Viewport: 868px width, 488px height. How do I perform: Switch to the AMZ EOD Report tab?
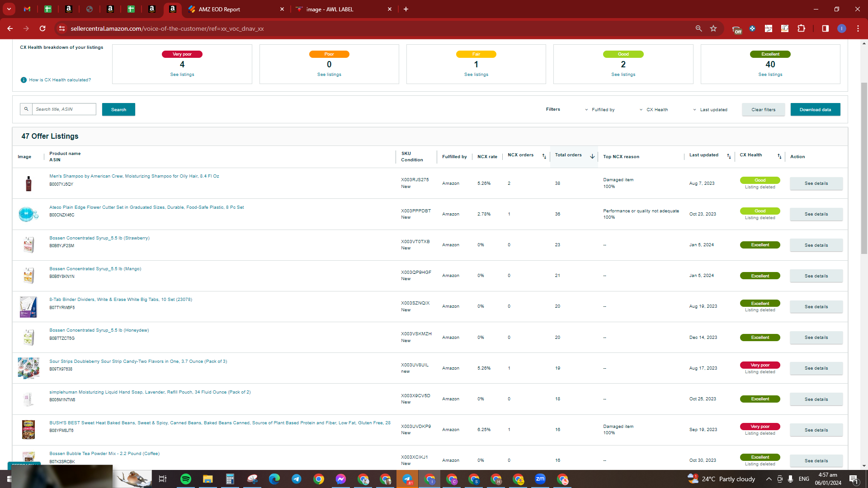[236, 9]
